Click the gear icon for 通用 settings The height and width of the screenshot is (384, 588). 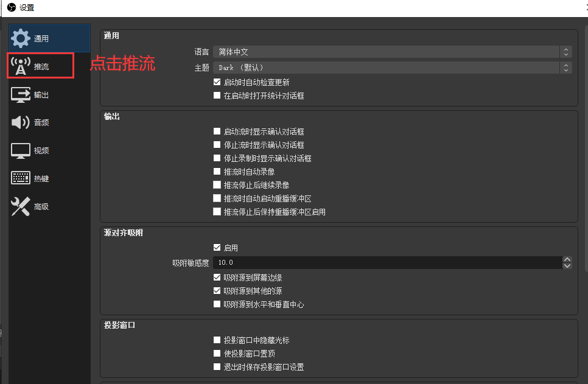[20, 38]
